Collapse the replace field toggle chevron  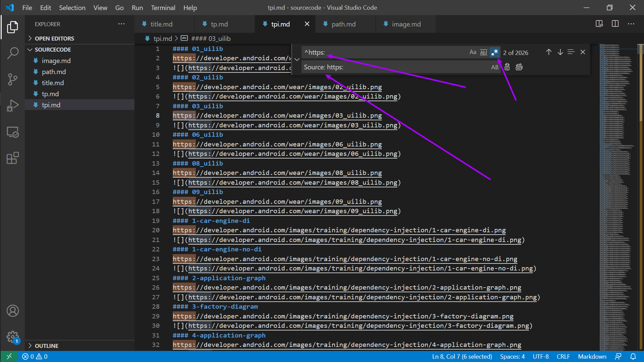297,60
